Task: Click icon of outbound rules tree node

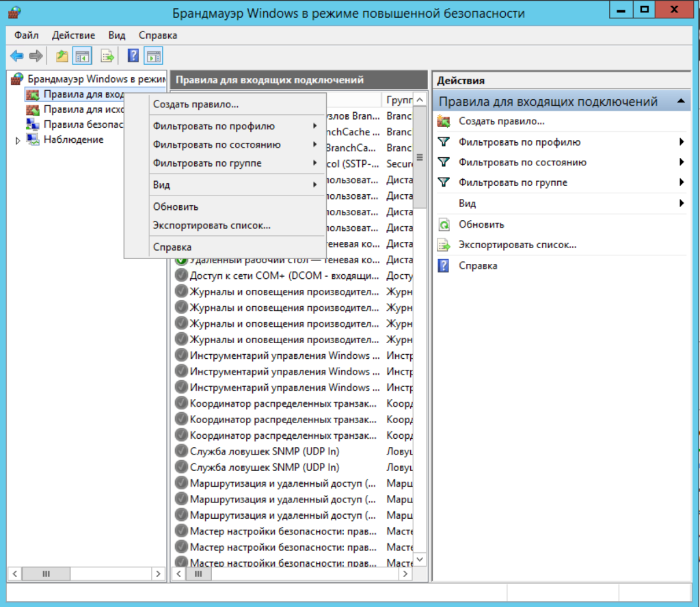Action: click(33, 109)
